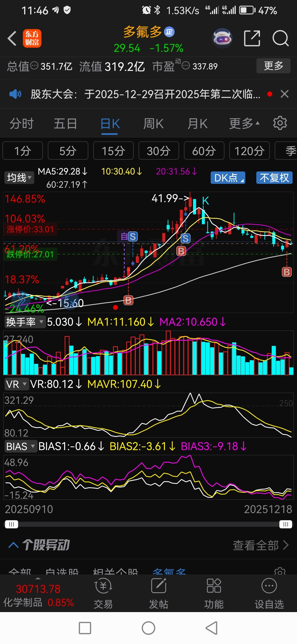Tap the 流值 319.2亿 value
Screen dimensions: 297x644
[x=112, y=66]
